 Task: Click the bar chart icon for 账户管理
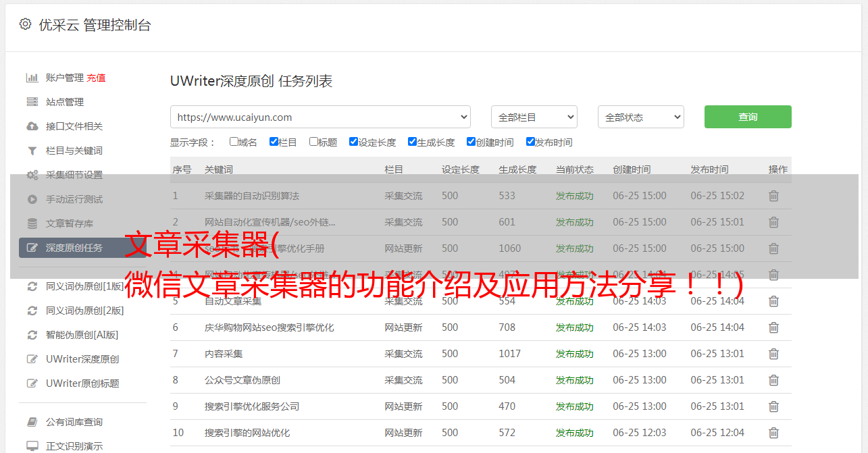(x=32, y=78)
